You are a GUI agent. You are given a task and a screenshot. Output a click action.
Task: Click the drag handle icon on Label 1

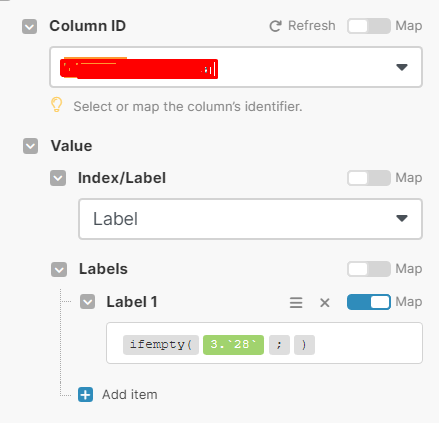(x=296, y=302)
